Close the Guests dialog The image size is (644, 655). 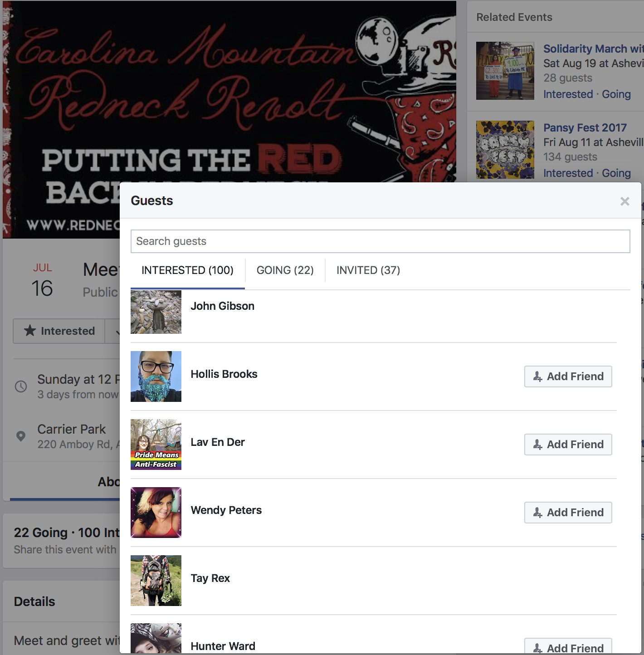click(x=624, y=201)
